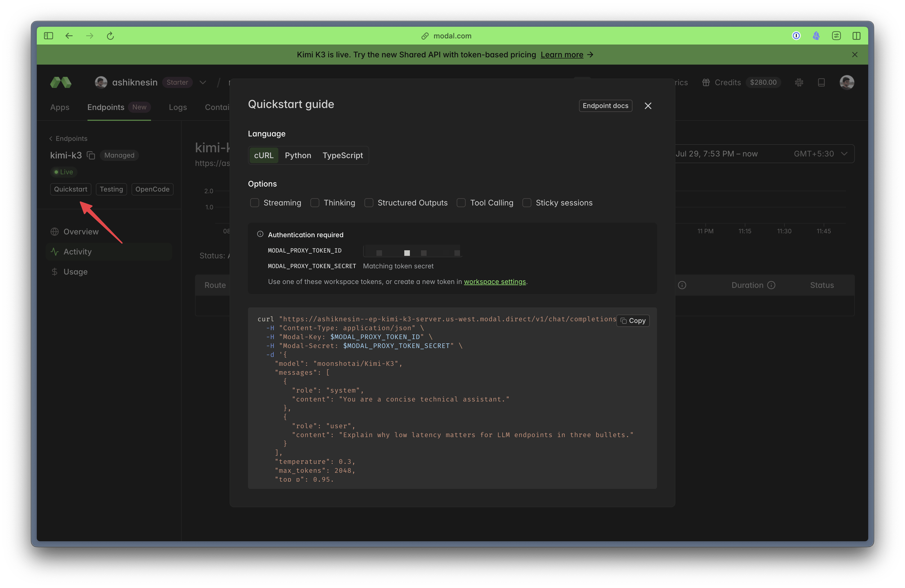Click the browser toolbar icon beside split view
905x588 pixels.
click(836, 36)
